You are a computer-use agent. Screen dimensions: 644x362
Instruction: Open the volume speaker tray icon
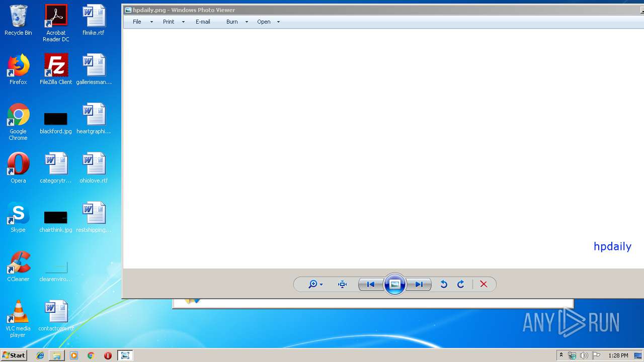point(584,355)
